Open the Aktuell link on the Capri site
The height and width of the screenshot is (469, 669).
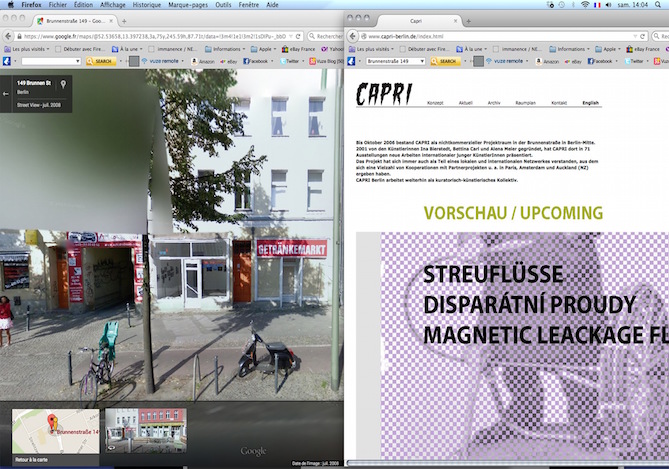click(465, 103)
